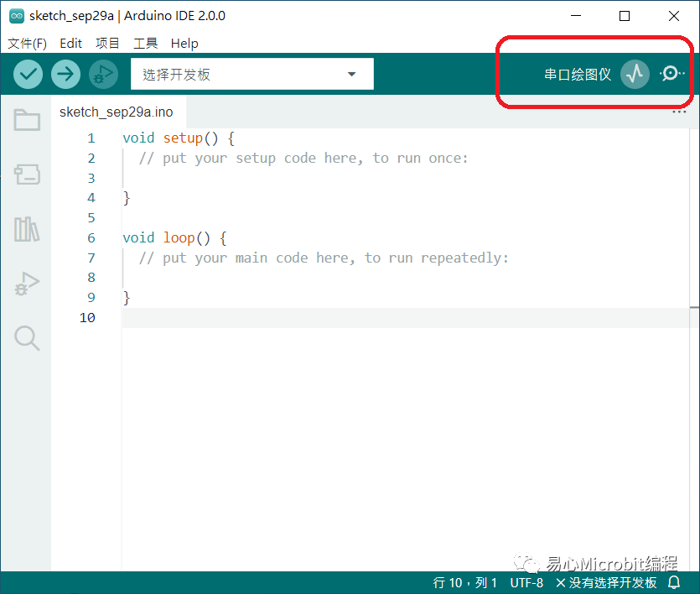
Task: Click the UTF-8 encoding indicator
Action: [526, 582]
